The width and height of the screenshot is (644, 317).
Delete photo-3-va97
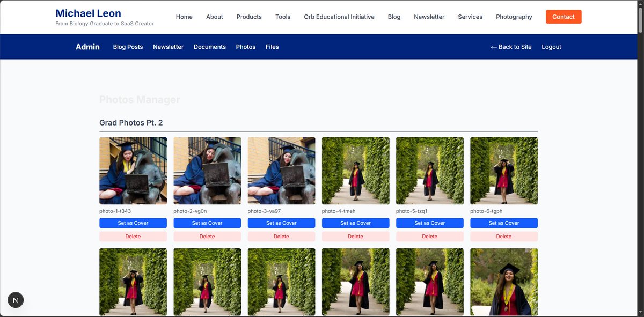(x=281, y=237)
